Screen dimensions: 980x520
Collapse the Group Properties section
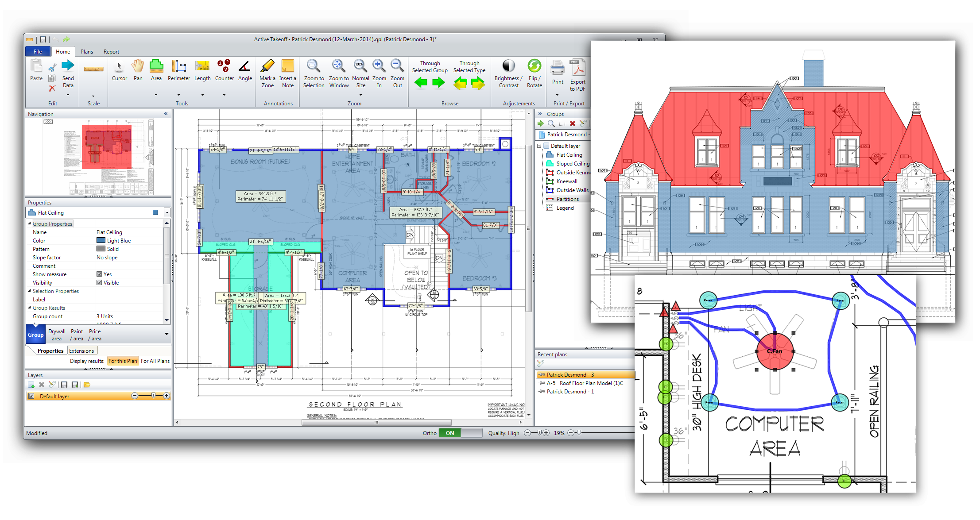(30, 224)
